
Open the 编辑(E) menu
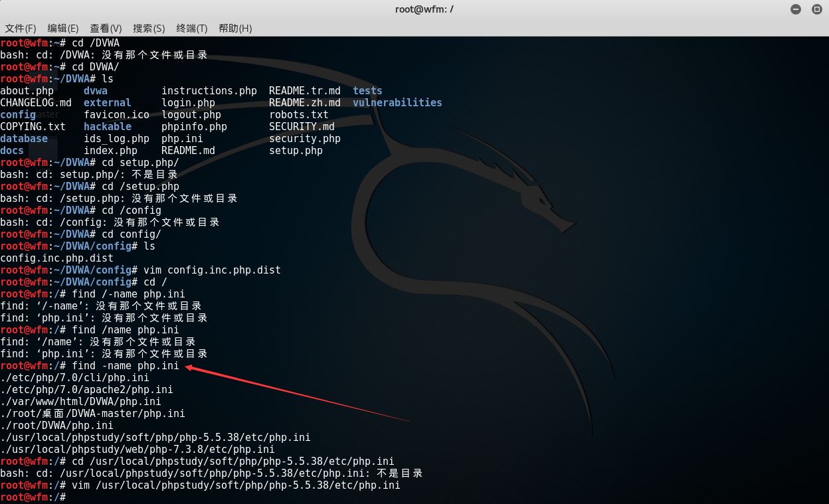coord(62,29)
